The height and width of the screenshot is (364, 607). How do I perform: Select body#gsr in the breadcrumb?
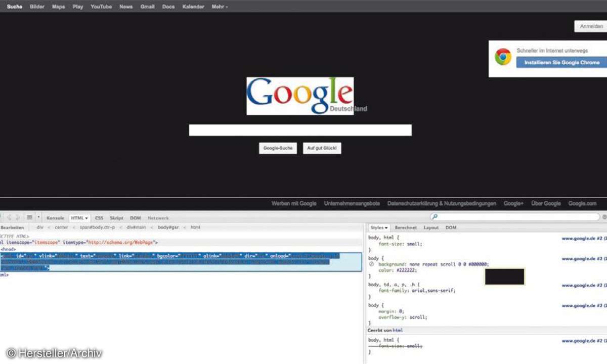tap(169, 228)
